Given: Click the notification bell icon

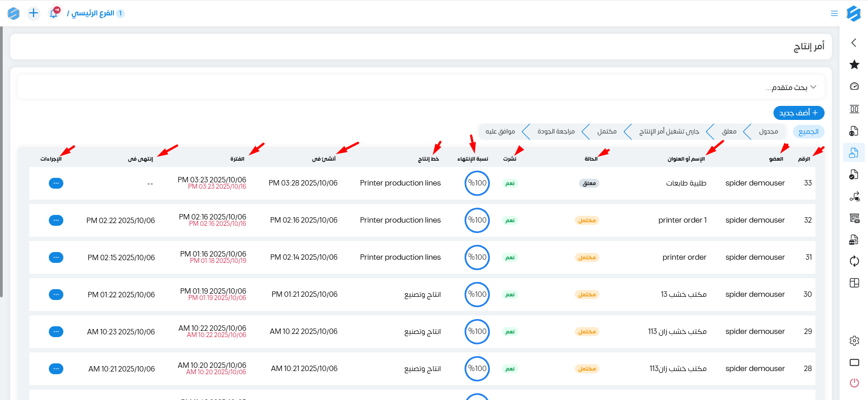Looking at the screenshot, I should click(x=54, y=13).
